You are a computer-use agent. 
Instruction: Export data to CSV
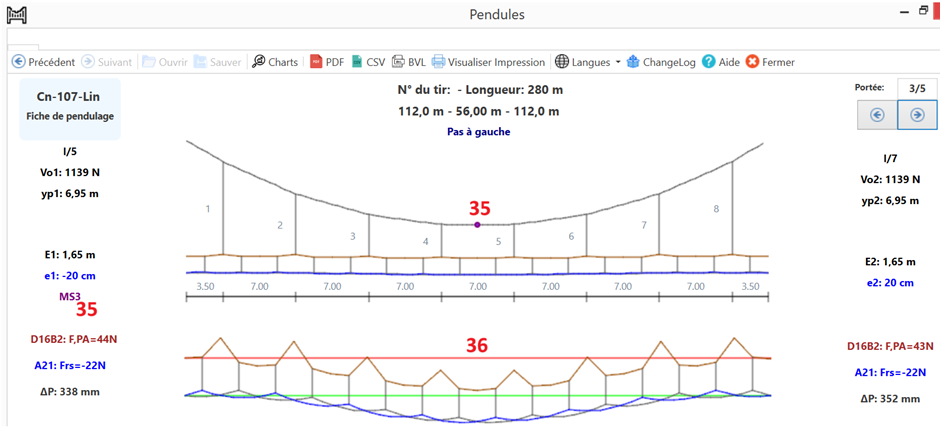(x=367, y=62)
